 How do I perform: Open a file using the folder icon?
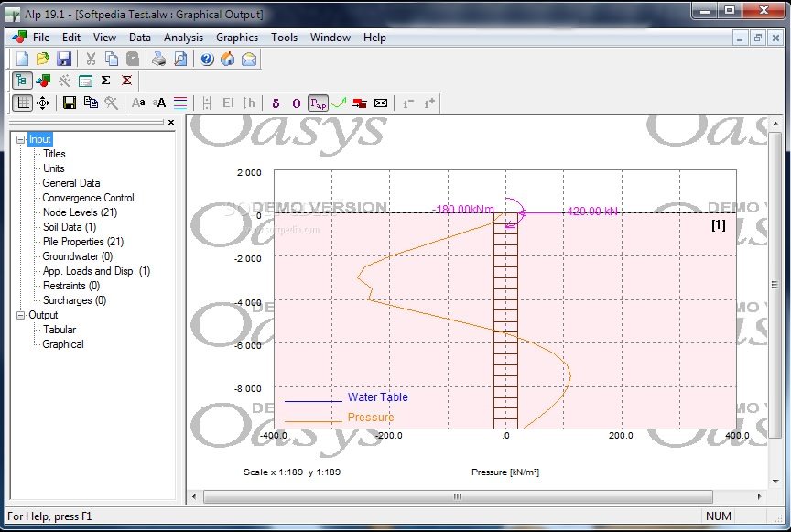tap(43, 59)
